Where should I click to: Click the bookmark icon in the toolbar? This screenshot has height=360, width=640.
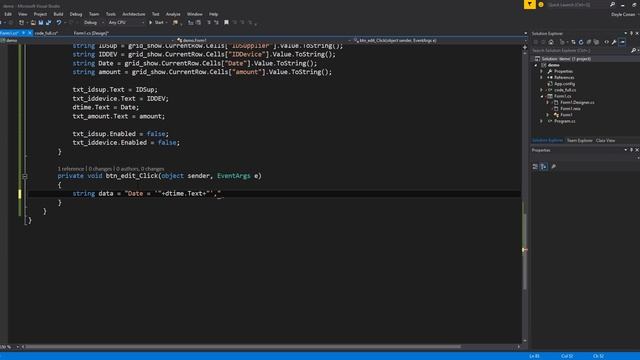[226, 22]
